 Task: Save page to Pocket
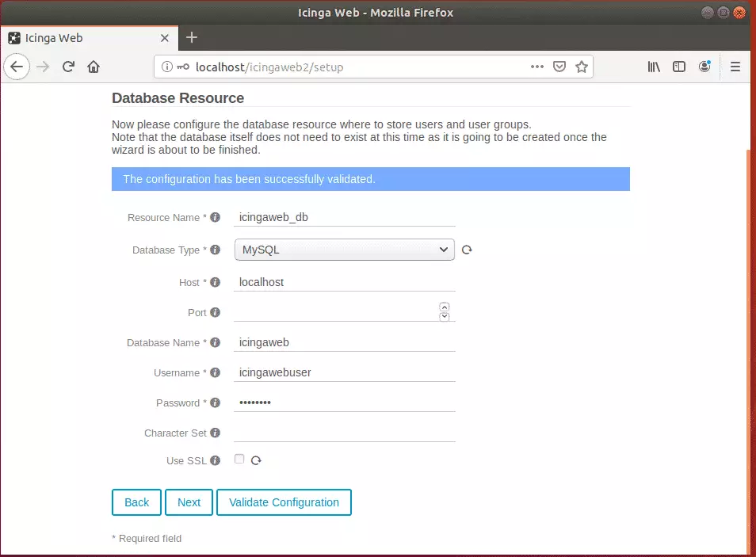559,67
